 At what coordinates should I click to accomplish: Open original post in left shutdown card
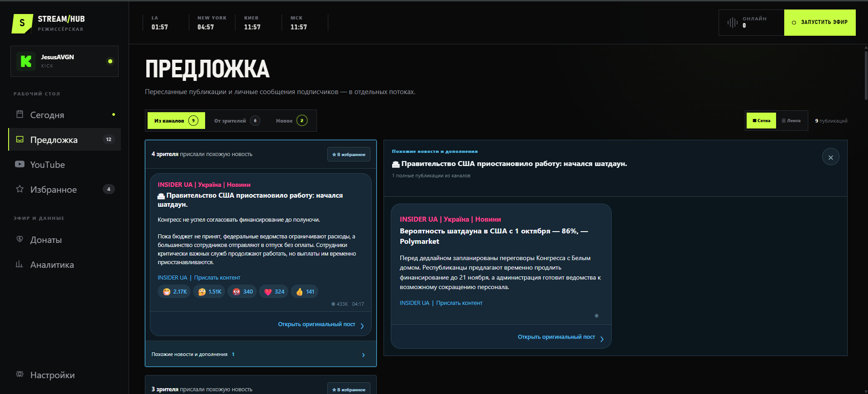pyautogui.click(x=317, y=324)
